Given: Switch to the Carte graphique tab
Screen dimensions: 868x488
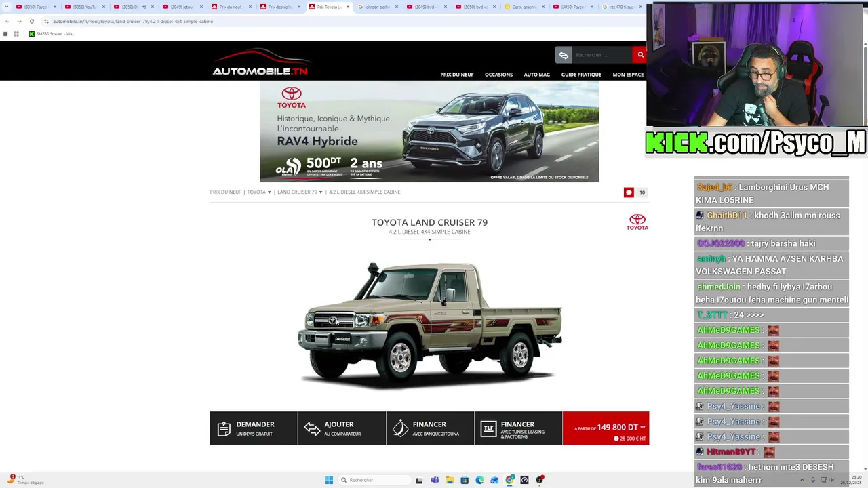Looking at the screenshot, I should coord(524,7).
